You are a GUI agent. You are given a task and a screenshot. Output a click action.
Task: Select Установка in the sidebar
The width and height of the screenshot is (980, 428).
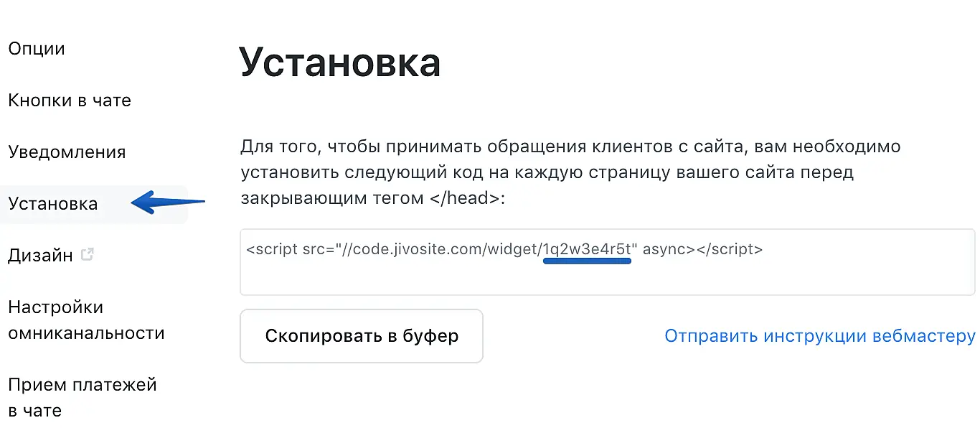[53, 204]
